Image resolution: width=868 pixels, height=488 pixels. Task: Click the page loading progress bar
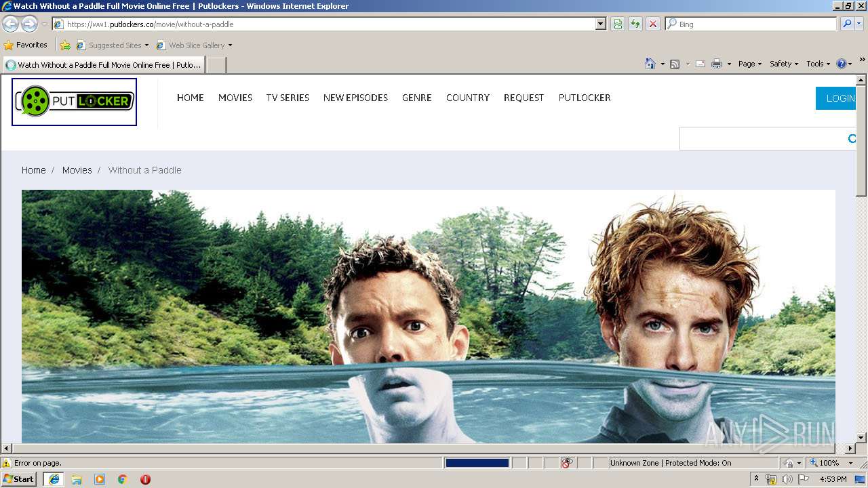click(477, 463)
